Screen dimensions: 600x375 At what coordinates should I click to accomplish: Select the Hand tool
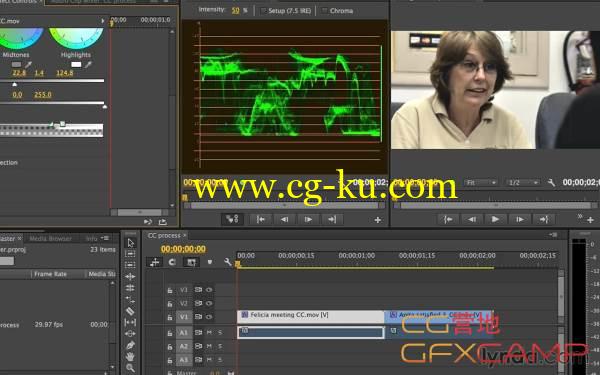click(130, 357)
